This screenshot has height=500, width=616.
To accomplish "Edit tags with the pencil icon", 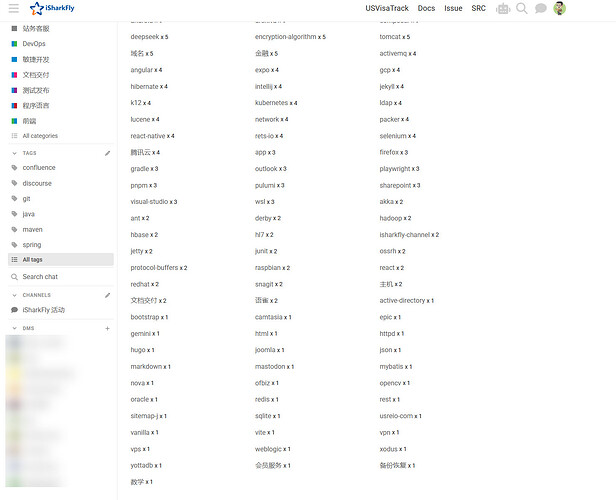I will tap(108, 153).
